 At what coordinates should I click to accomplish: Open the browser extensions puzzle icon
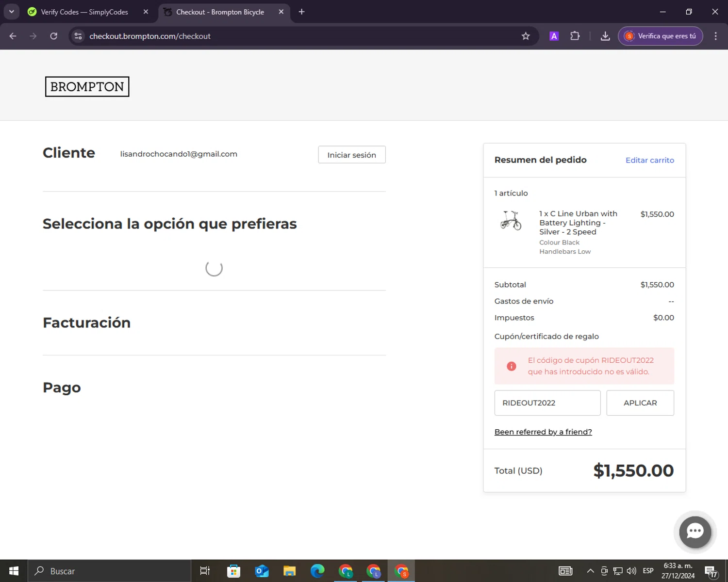[575, 36]
